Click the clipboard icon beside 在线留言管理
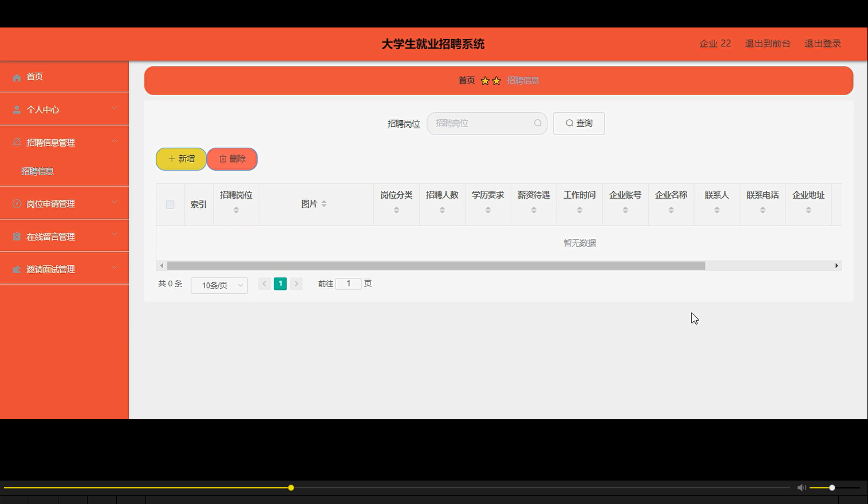Image resolution: width=868 pixels, height=504 pixels. 17,236
